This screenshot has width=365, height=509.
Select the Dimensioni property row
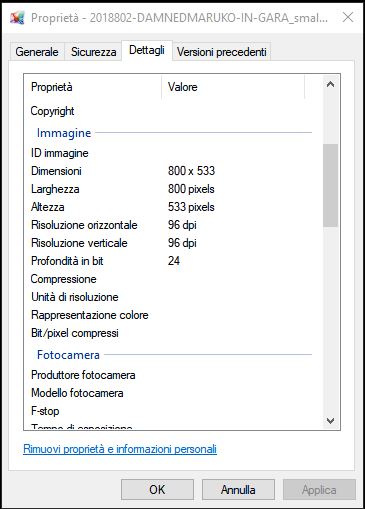[171, 171]
